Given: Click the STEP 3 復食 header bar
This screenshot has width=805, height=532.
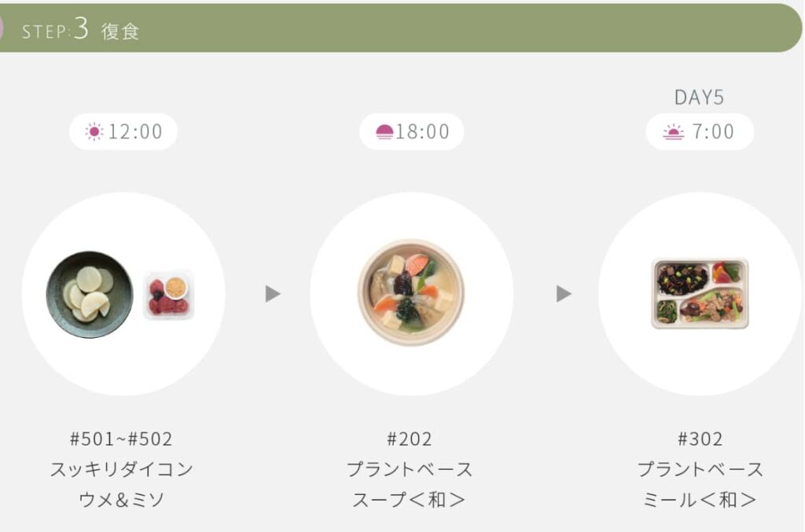Looking at the screenshot, I should tap(400, 28).
